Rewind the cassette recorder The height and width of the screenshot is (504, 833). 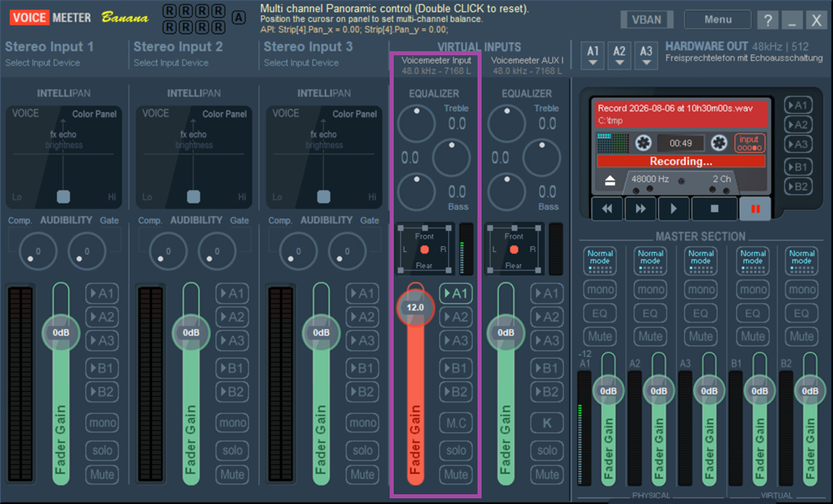pyautogui.click(x=607, y=209)
